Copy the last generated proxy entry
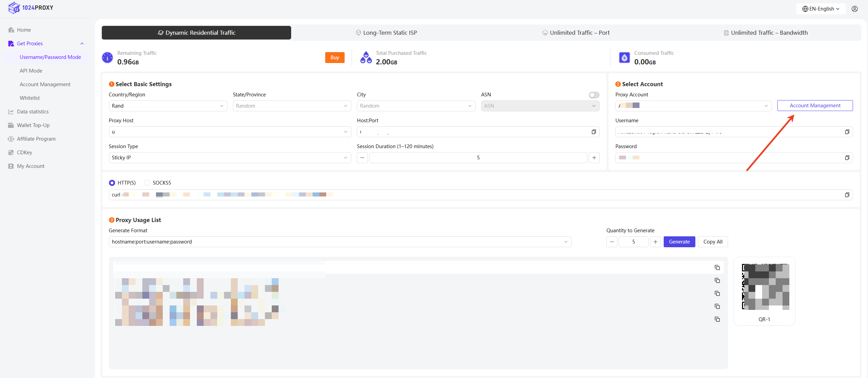This screenshot has height=378, width=868. pyautogui.click(x=717, y=319)
